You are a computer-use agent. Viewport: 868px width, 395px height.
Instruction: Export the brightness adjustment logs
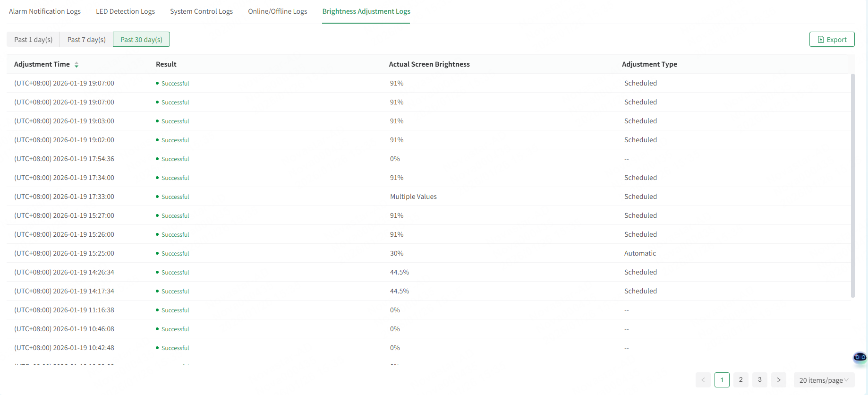[x=832, y=40]
